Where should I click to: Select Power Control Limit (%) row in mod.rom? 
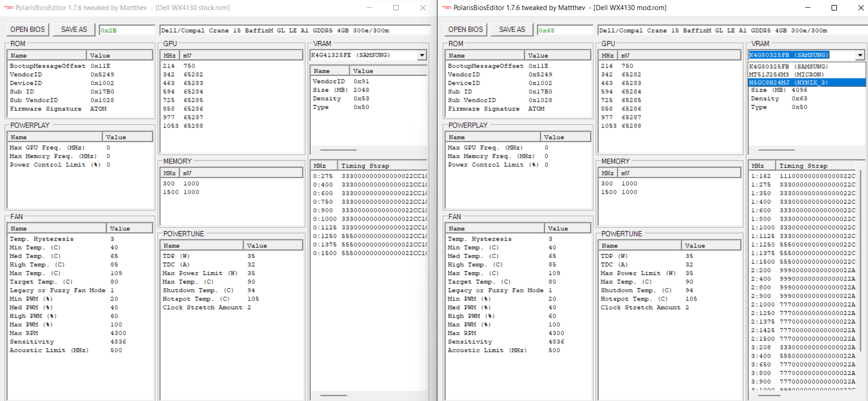pos(518,164)
